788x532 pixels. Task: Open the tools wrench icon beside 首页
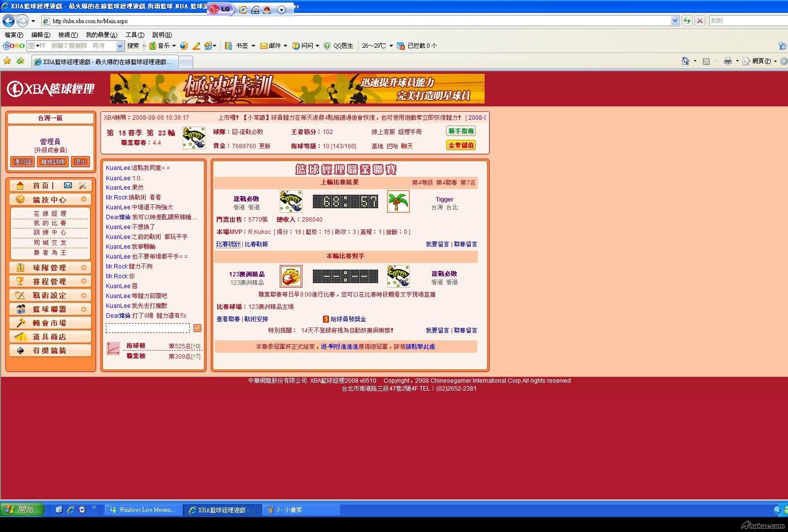(x=82, y=185)
